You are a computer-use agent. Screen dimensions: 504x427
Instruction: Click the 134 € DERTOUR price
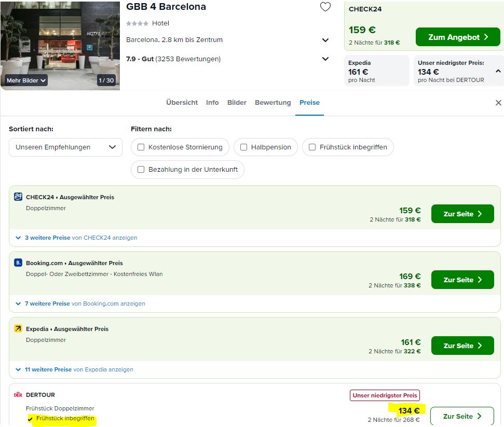pyautogui.click(x=409, y=410)
